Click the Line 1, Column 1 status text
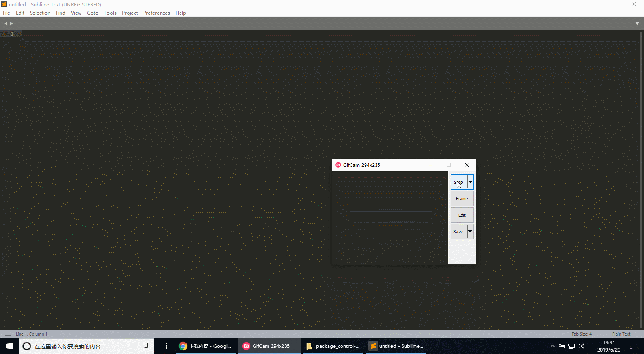The width and height of the screenshot is (644, 354). point(31,334)
